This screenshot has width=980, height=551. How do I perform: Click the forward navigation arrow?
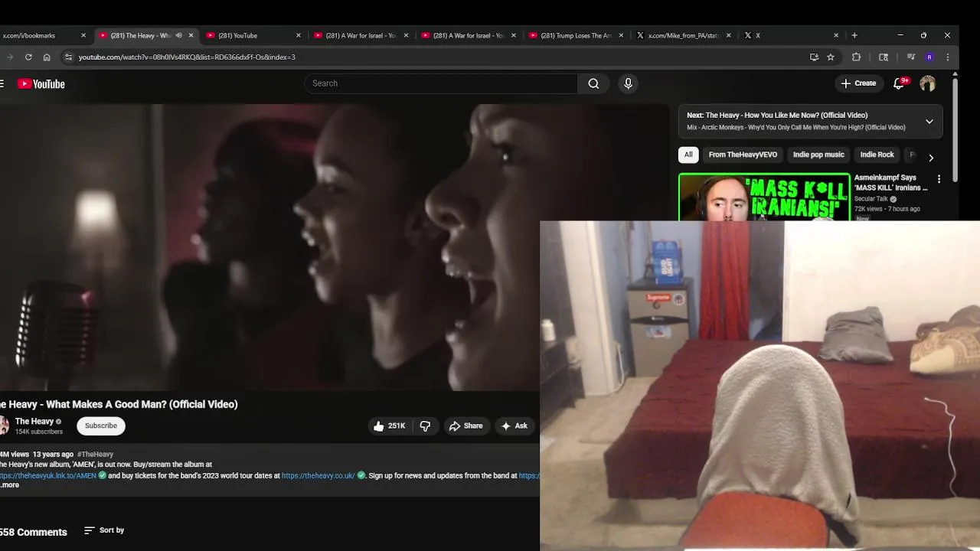10,57
